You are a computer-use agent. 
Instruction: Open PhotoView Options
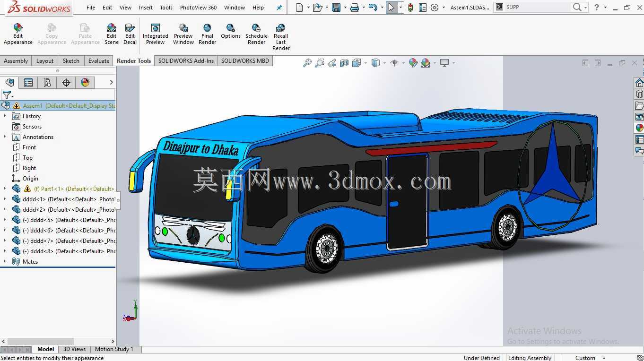pos(231,32)
